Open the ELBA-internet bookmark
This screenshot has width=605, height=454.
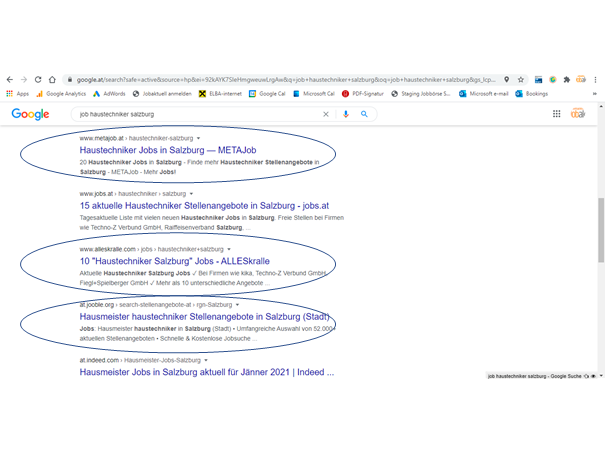pyautogui.click(x=220, y=94)
